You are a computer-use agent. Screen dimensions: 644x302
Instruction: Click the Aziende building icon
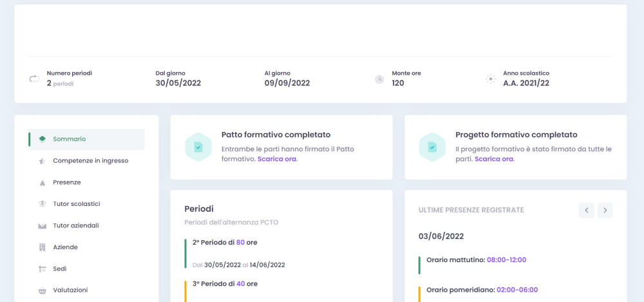pyautogui.click(x=42, y=247)
